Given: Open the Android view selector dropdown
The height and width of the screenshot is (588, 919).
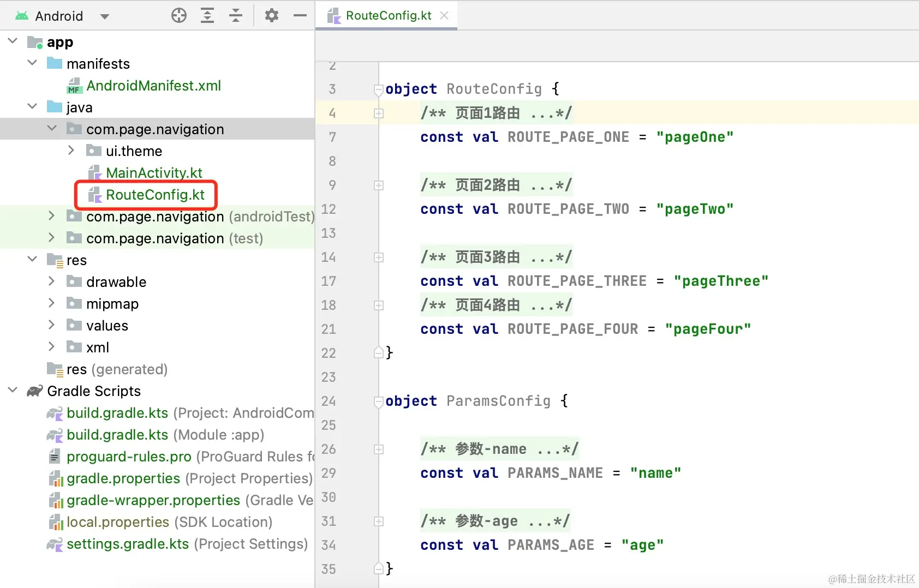Looking at the screenshot, I should click(105, 16).
